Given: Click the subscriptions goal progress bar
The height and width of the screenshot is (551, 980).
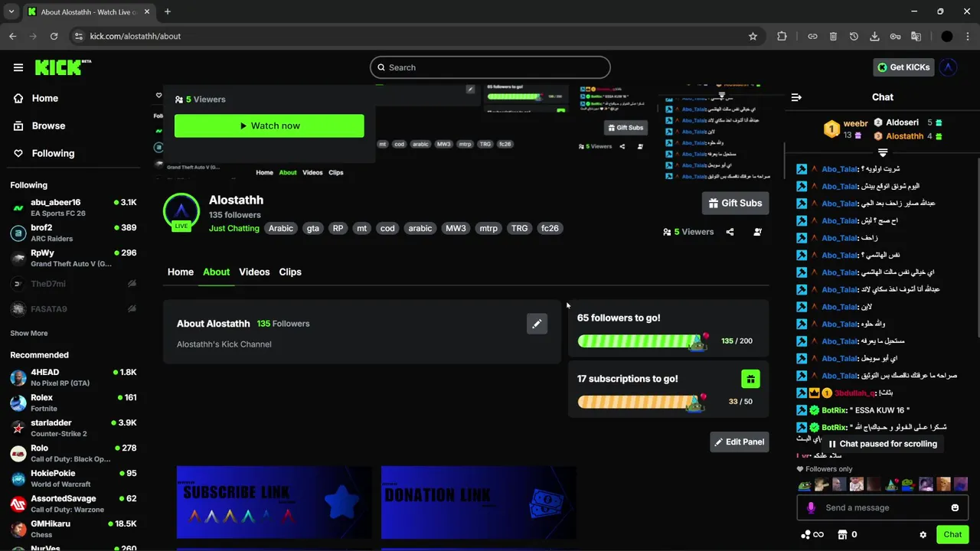Looking at the screenshot, I should (642, 402).
